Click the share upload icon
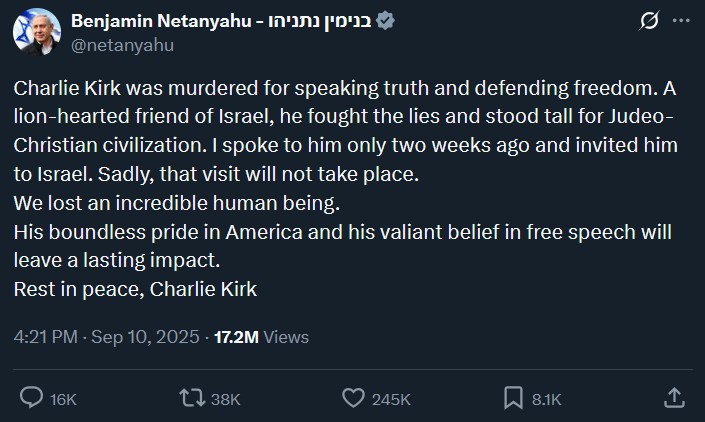This screenshot has height=422, width=705. tap(674, 398)
